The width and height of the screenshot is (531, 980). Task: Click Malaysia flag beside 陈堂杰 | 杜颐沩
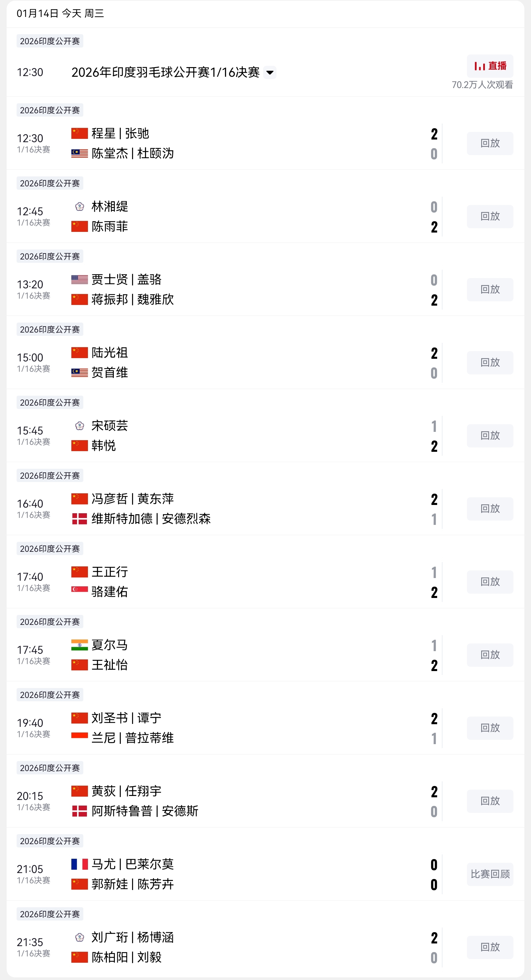pyautogui.click(x=79, y=153)
